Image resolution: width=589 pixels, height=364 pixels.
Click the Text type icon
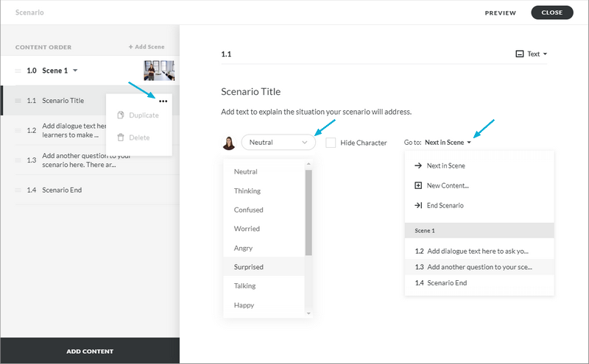point(520,54)
